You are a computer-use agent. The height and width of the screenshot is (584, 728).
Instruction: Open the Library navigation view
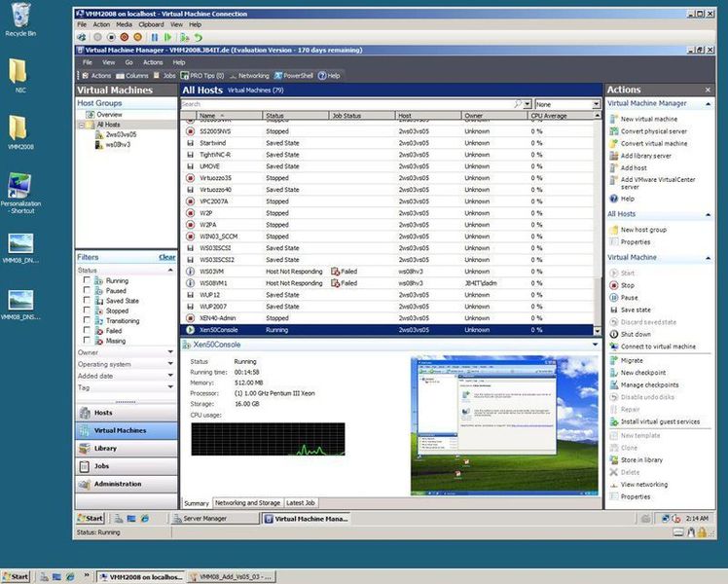[x=126, y=449]
